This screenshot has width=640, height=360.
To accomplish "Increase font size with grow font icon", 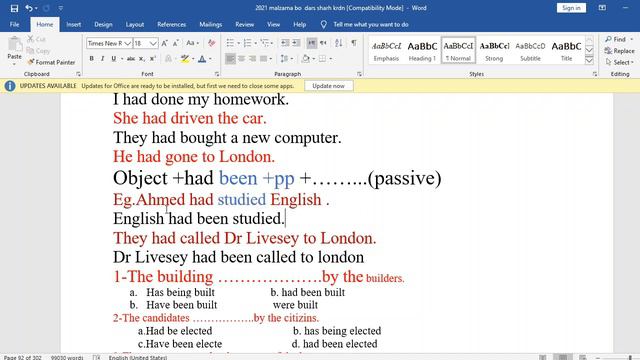I will coord(164,43).
